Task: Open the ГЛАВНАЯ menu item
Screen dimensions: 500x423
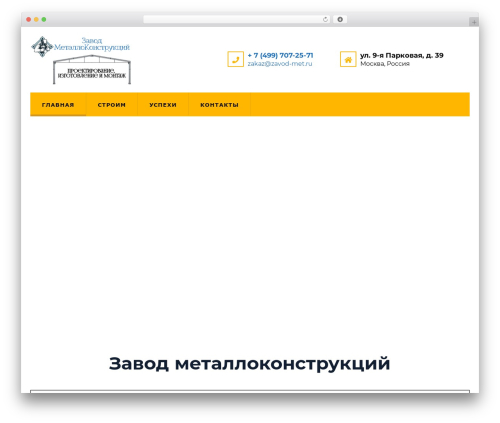Action: coord(58,105)
